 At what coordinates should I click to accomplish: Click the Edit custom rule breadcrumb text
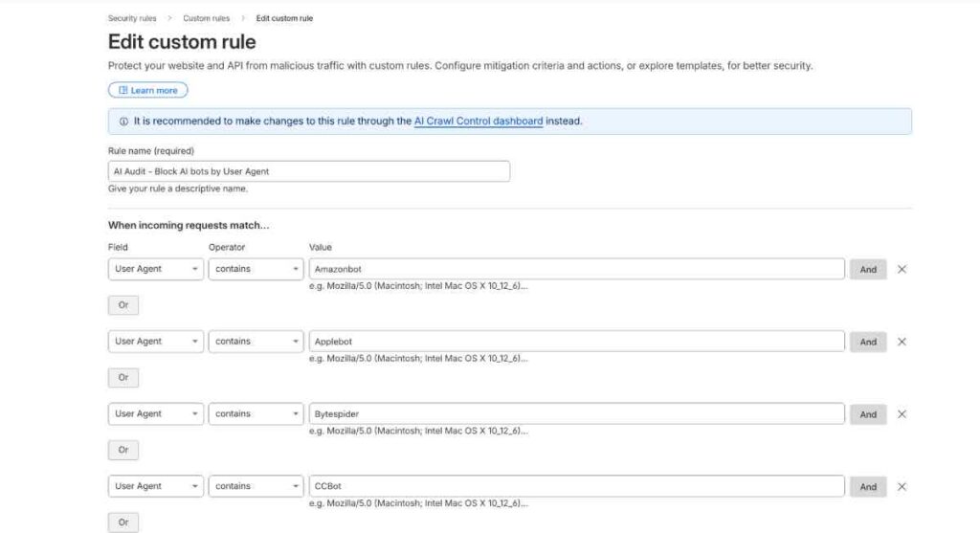[x=284, y=19]
